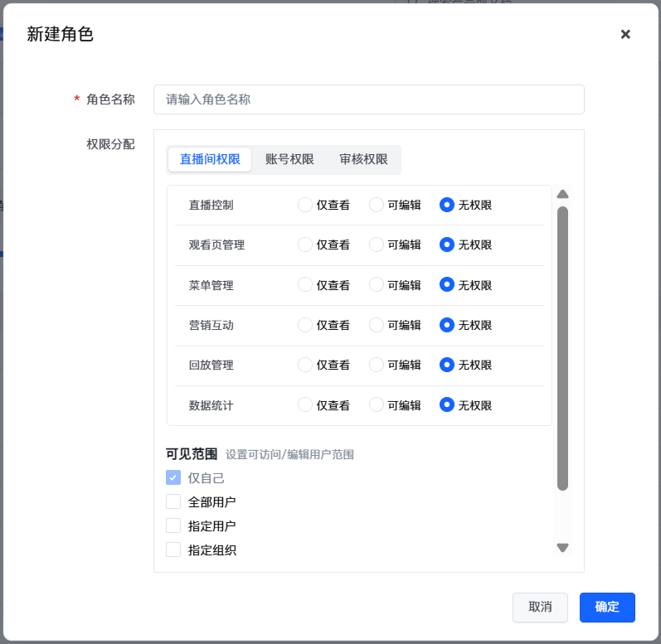Screen dimensions: 661x644
Task: Check the 指定用户 option
Action: [173, 525]
